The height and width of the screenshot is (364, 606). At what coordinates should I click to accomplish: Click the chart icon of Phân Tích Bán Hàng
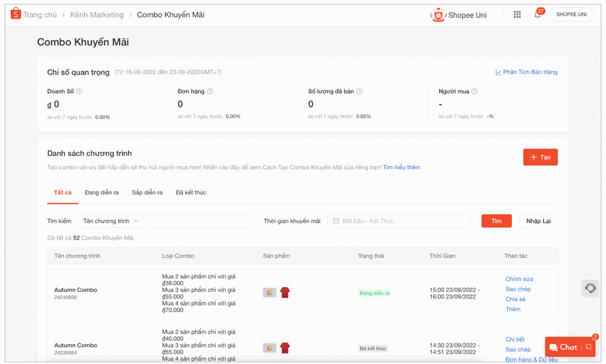[x=498, y=72]
